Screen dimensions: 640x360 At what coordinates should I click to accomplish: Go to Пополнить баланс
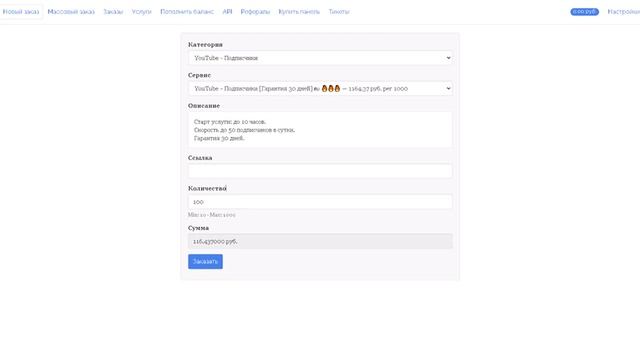[187, 12]
